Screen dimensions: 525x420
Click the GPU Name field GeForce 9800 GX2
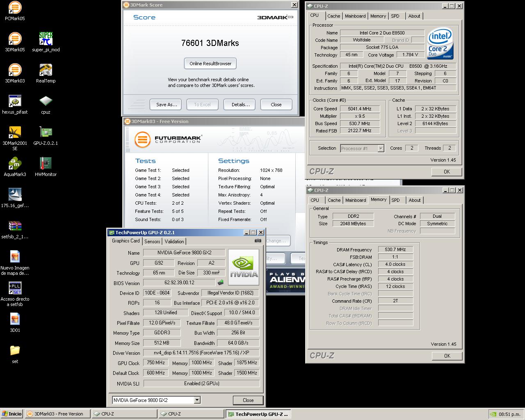coord(184,253)
